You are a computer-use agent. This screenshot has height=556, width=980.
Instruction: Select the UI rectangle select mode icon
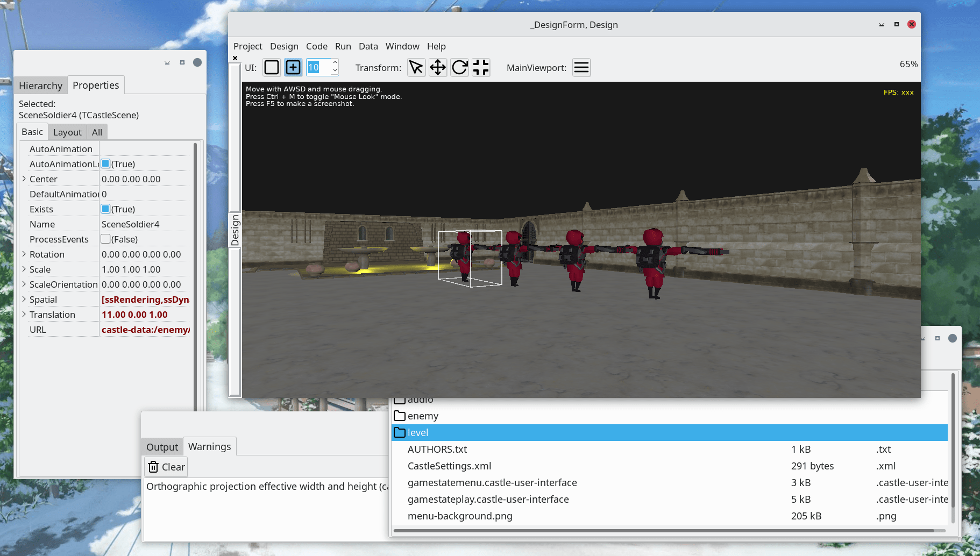click(272, 67)
